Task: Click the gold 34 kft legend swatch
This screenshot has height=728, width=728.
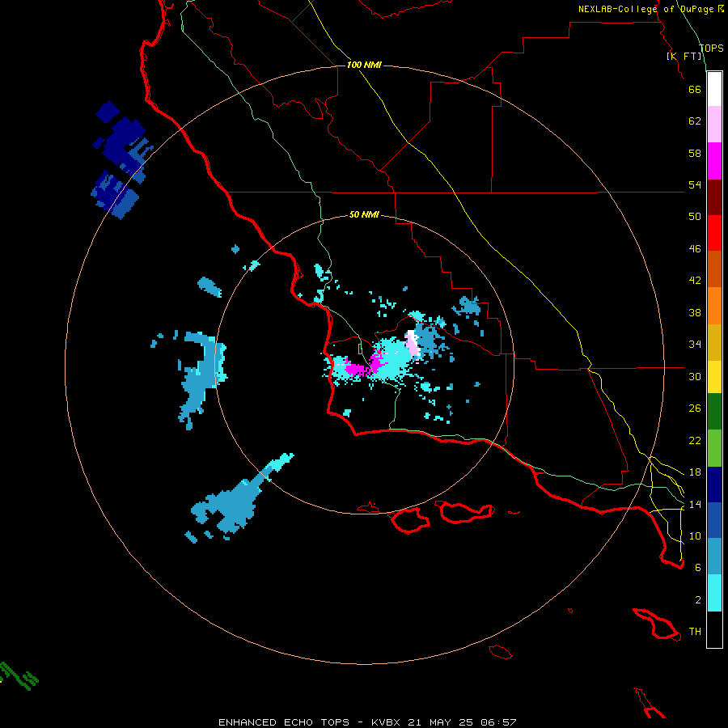Action: click(x=714, y=342)
